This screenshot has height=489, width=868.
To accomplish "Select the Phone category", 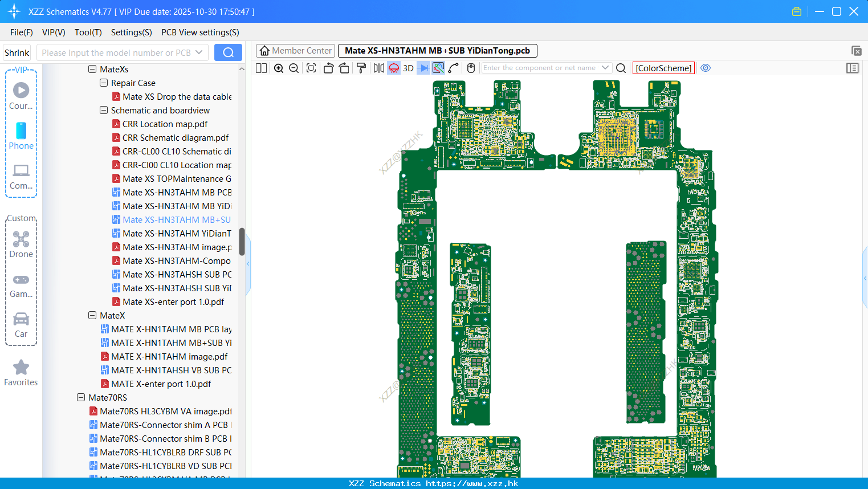I will 21,136.
